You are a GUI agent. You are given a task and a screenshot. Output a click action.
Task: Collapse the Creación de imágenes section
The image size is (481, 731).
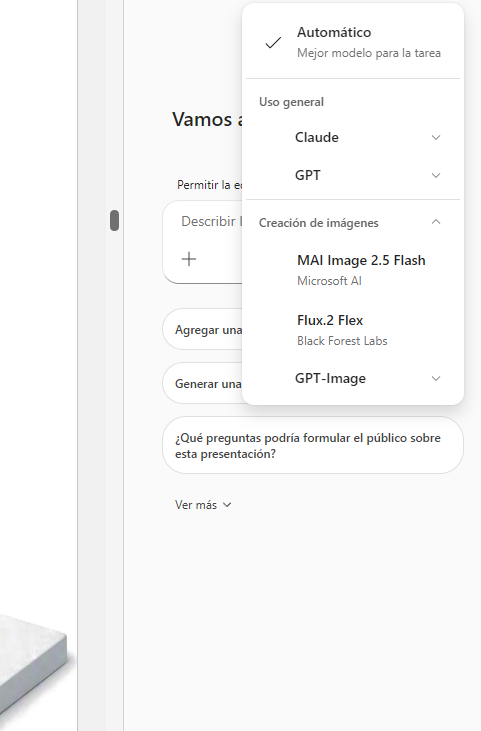pos(353,223)
